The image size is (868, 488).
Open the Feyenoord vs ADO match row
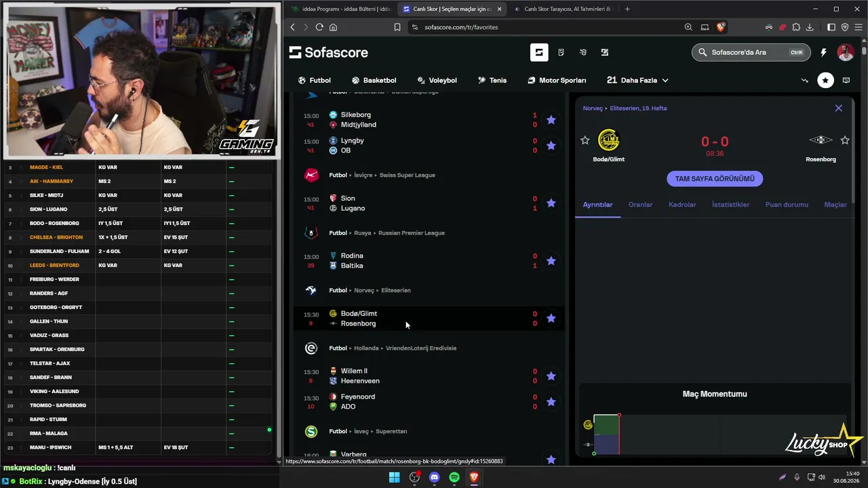pos(429,402)
